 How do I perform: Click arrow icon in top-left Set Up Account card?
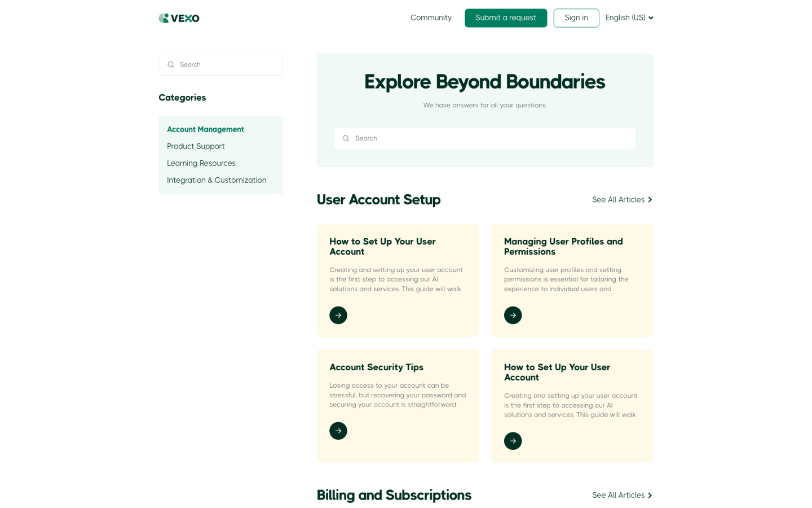338,315
